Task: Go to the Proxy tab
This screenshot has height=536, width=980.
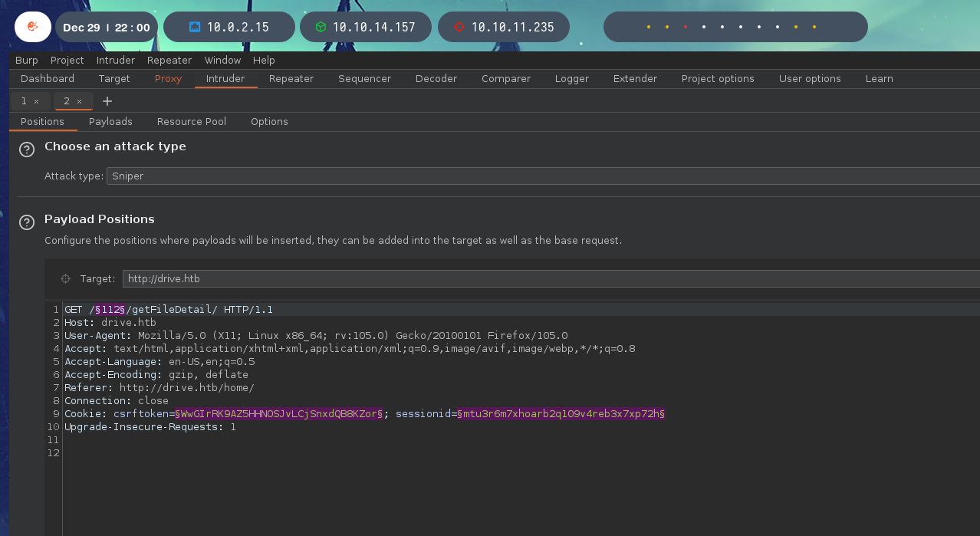Action: tap(168, 78)
